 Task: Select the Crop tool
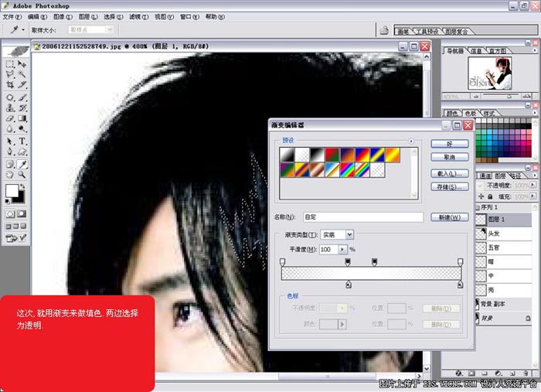[x=9, y=84]
